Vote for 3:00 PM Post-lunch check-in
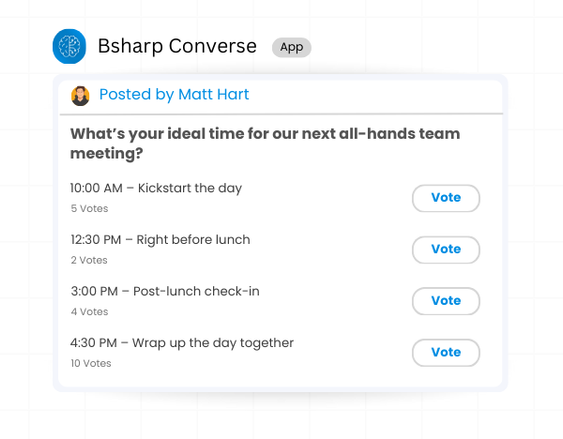Viewport: 563px width, 439px height. 446,301
